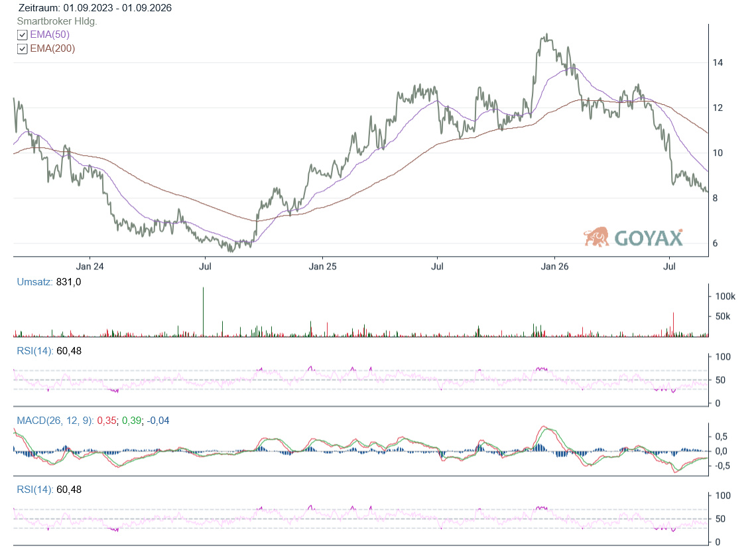Click the lower RSI(14) indicator label
Viewport: 756px width, 548px height.
(34, 490)
